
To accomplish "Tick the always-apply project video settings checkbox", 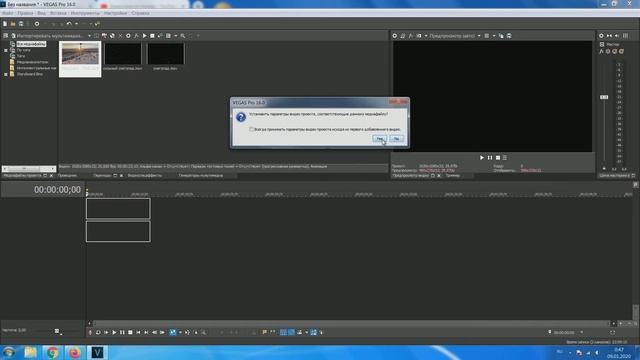I will [x=251, y=129].
